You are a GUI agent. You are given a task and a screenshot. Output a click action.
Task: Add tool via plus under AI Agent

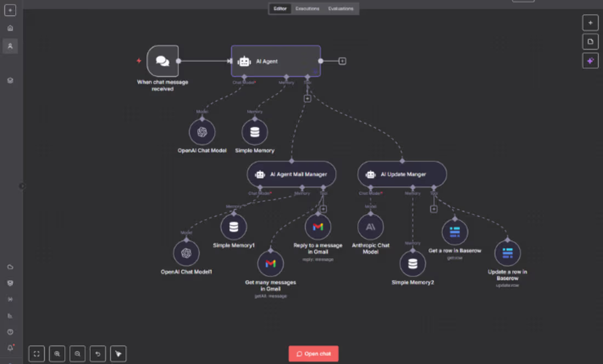pos(308,99)
